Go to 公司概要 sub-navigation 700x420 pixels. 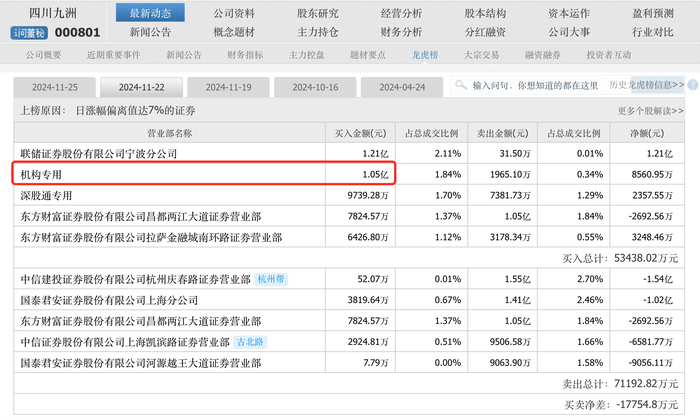(x=43, y=55)
